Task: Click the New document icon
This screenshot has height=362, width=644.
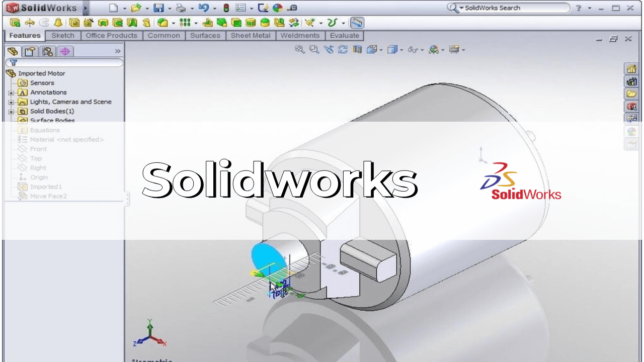Action: [x=114, y=8]
